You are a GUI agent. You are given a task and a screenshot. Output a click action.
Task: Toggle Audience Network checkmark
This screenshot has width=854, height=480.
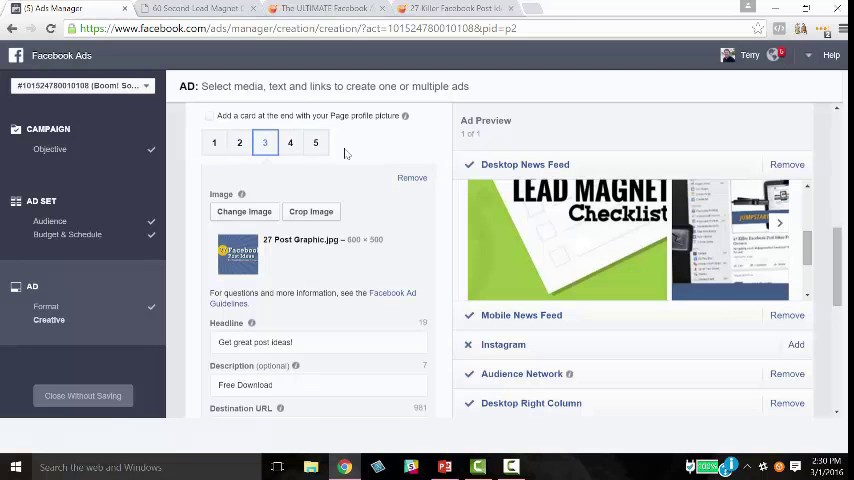[469, 374]
